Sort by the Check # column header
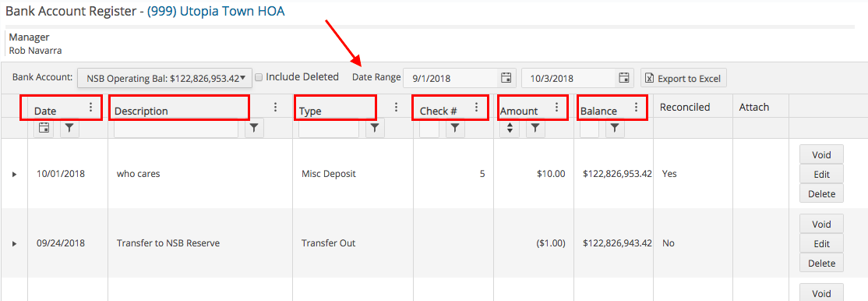This screenshot has width=868, height=301. coord(439,111)
